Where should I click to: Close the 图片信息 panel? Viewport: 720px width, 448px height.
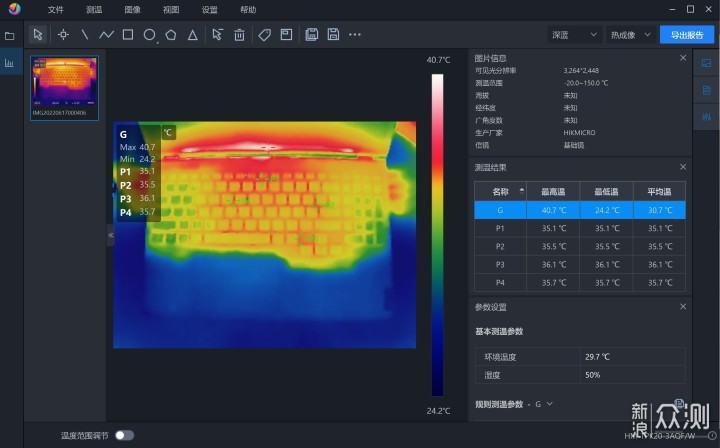pos(683,58)
